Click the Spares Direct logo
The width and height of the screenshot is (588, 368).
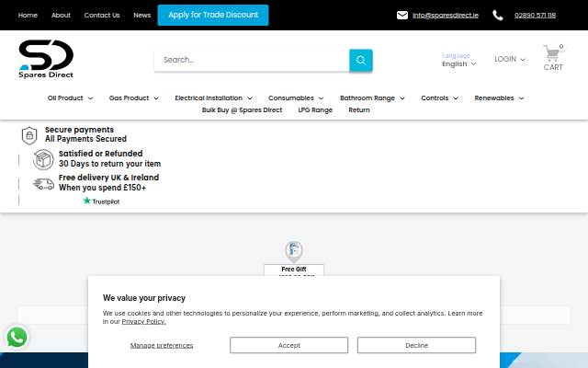(x=46, y=59)
